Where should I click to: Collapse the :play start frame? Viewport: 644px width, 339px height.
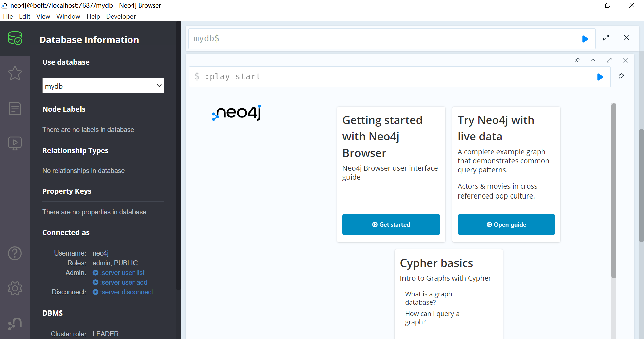click(593, 60)
